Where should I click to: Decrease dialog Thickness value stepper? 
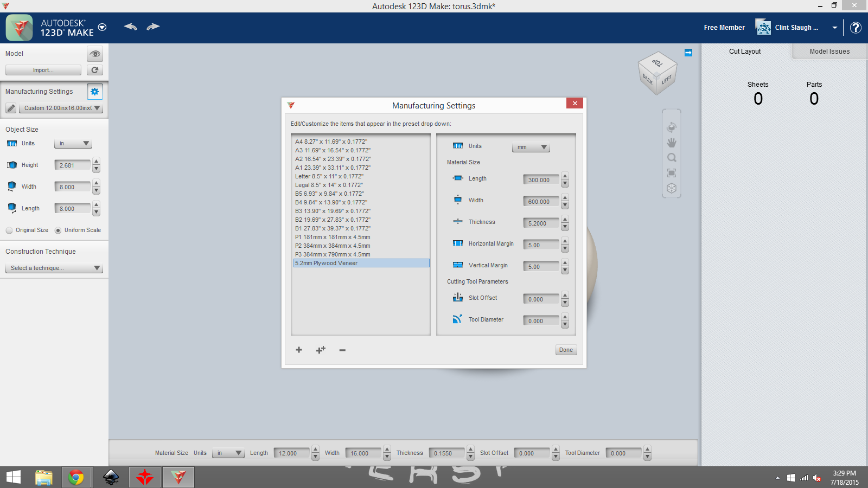(x=565, y=227)
